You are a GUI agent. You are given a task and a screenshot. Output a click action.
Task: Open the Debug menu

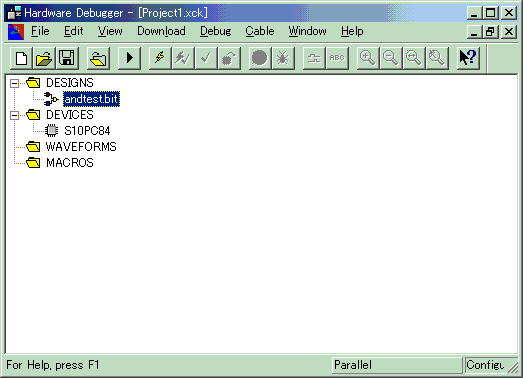coord(215,31)
